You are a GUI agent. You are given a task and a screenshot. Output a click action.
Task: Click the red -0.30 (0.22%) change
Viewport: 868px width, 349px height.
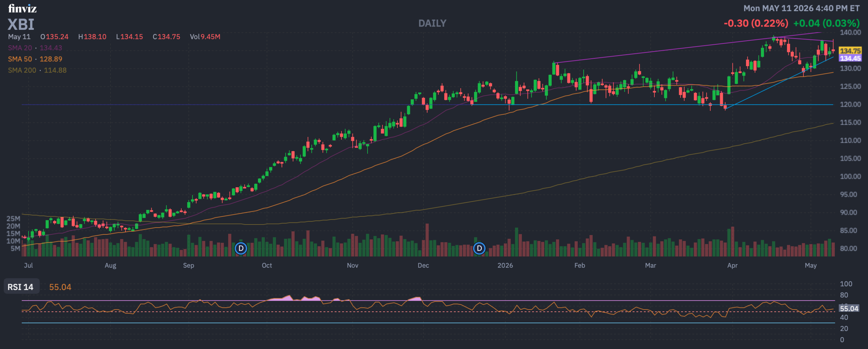tap(756, 23)
